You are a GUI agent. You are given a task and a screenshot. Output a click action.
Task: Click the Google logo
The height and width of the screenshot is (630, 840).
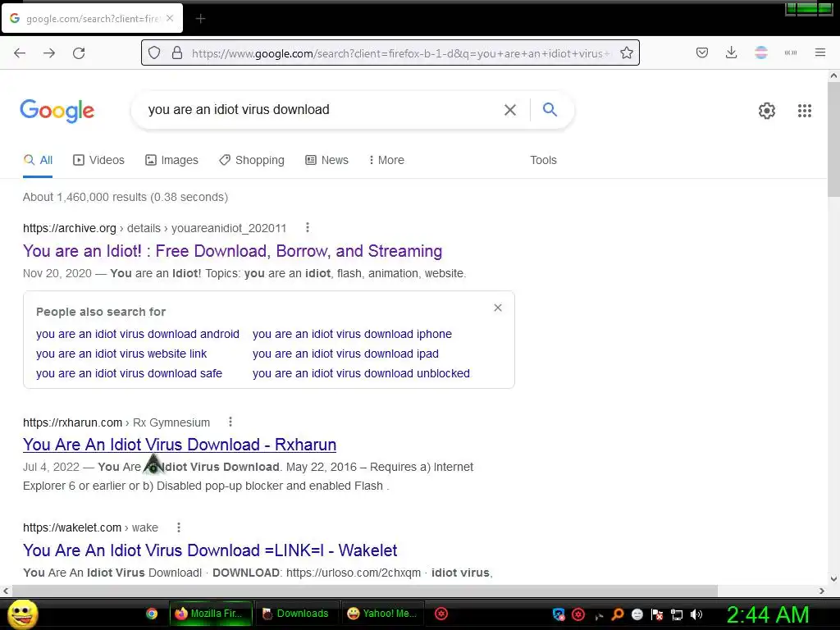(57, 111)
